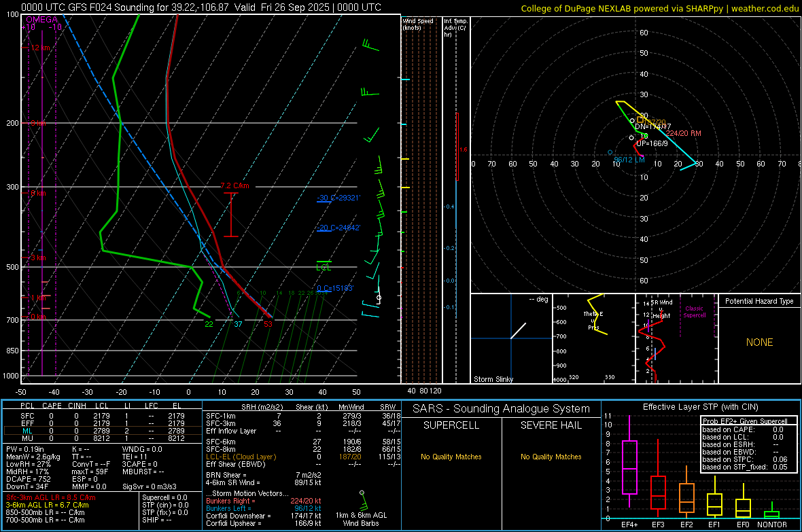This screenshot has height=532, width=802.
Task: Click the OMEGA label on skew-T
Action: coord(42,20)
